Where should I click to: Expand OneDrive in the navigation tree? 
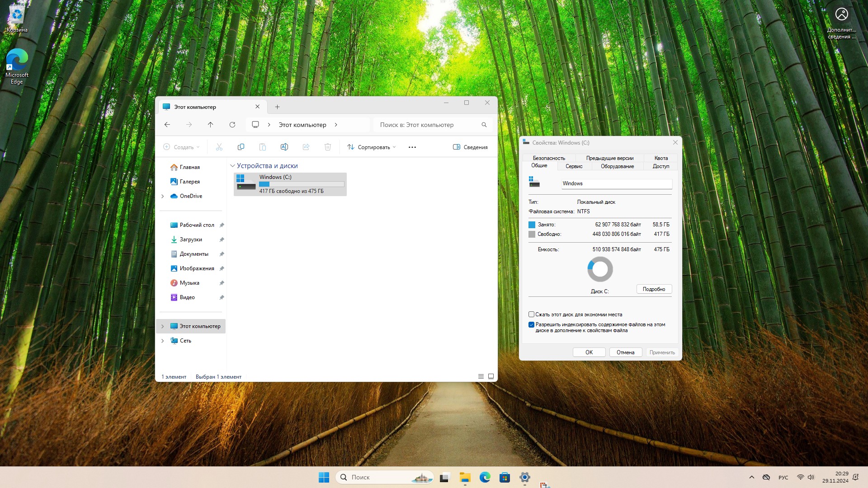coord(163,196)
